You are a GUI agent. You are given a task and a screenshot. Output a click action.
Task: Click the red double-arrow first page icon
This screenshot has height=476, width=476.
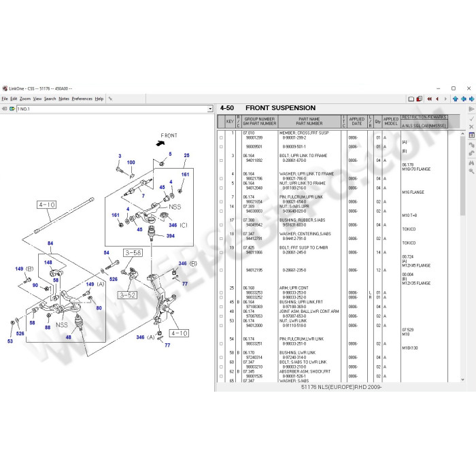tap(429, 99)
